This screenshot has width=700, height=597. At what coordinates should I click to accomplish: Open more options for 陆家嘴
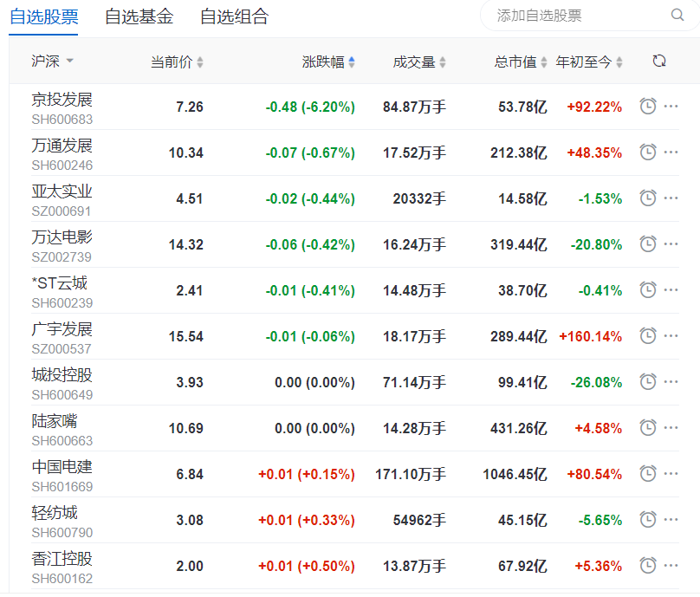pos(671,428)
